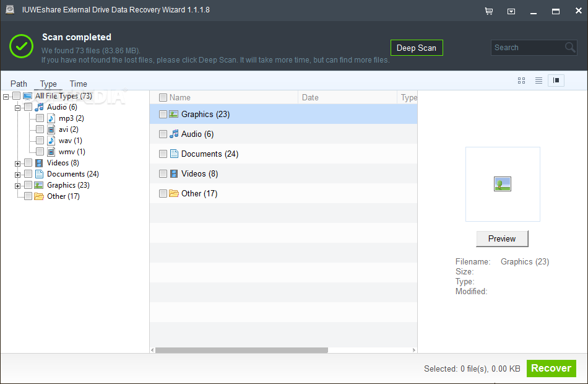Select the wav (1) tree item

[x=71, y=141]
